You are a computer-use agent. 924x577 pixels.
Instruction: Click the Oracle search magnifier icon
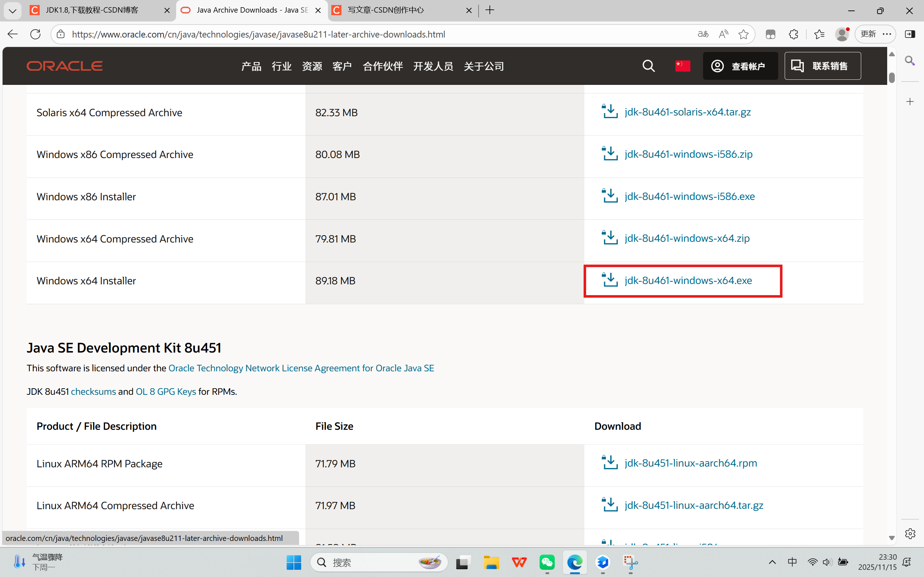point(649,66)
